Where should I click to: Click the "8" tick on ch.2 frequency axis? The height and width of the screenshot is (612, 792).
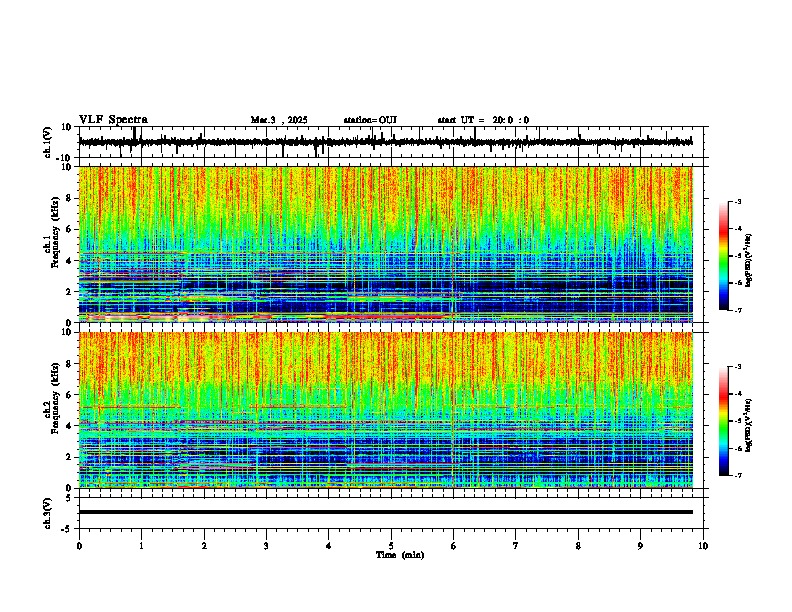point(69,364)
